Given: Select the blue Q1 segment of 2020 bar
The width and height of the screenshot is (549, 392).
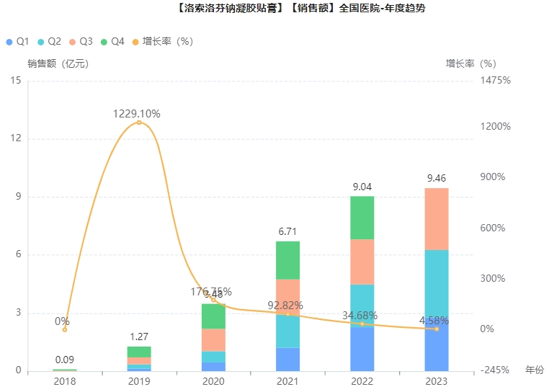Looking at the screenshot, I should point(213,367).
